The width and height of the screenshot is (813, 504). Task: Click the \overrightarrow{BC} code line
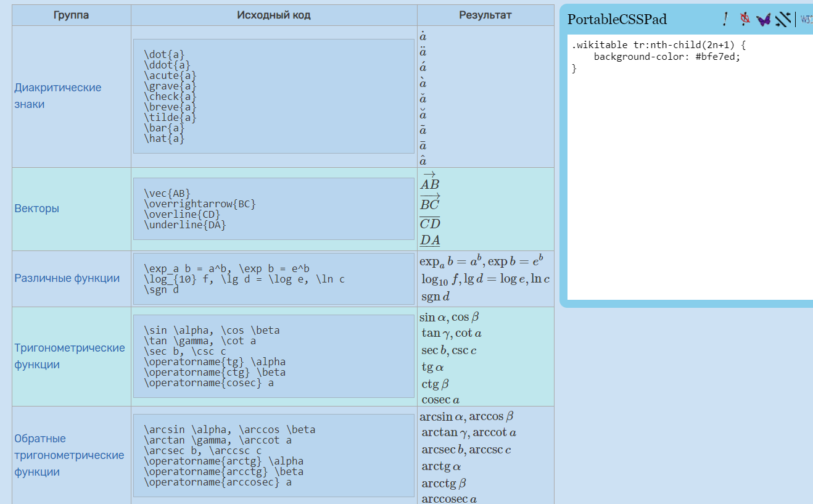pos(200,204)
